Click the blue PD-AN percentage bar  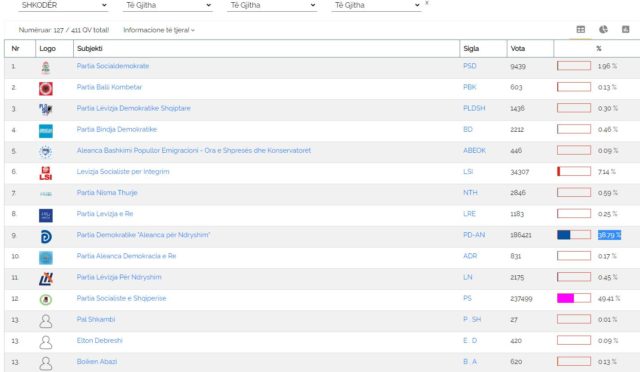(x=574, y=235)
